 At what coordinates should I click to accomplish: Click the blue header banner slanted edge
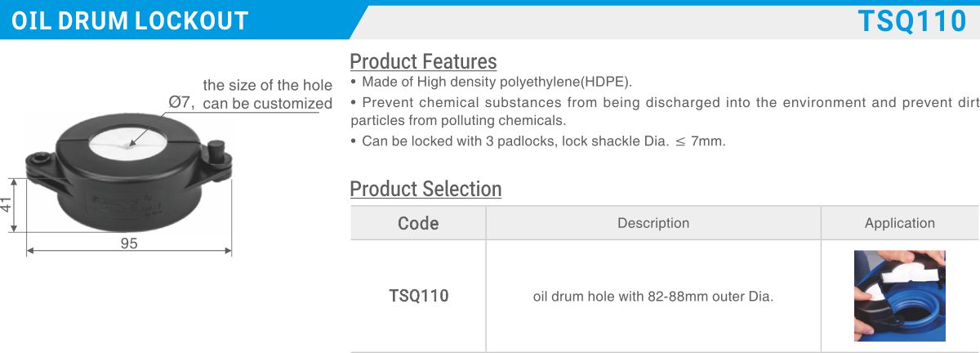[x=359, y=22]
